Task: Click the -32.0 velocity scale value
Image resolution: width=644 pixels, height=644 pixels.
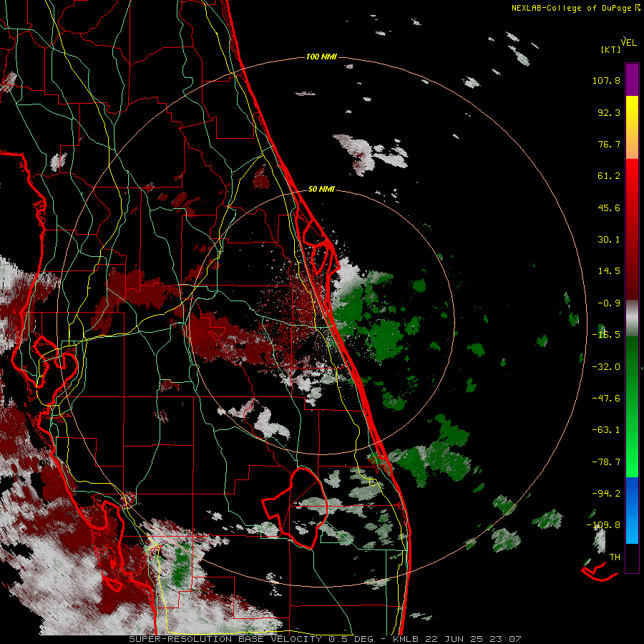Action: (606, 367)
